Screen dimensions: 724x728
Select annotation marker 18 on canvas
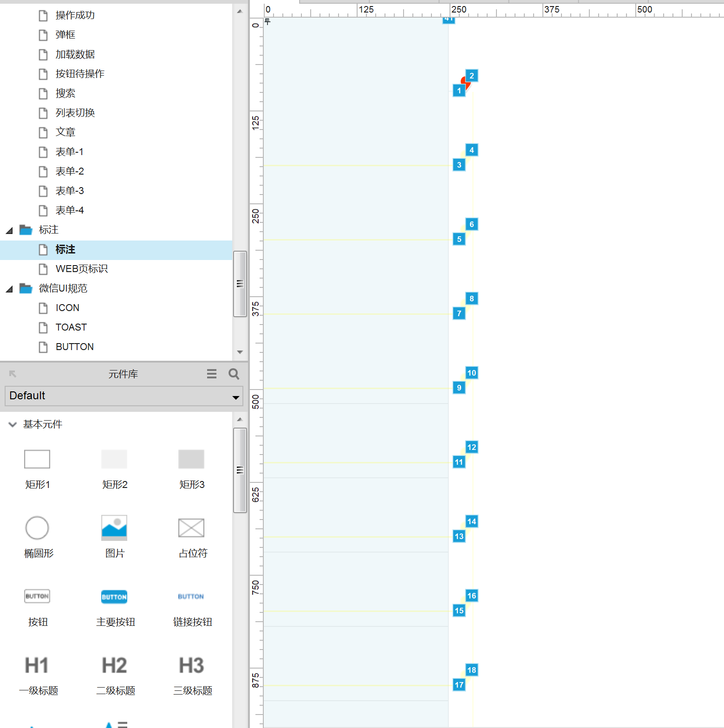click(x=472, y=670)
